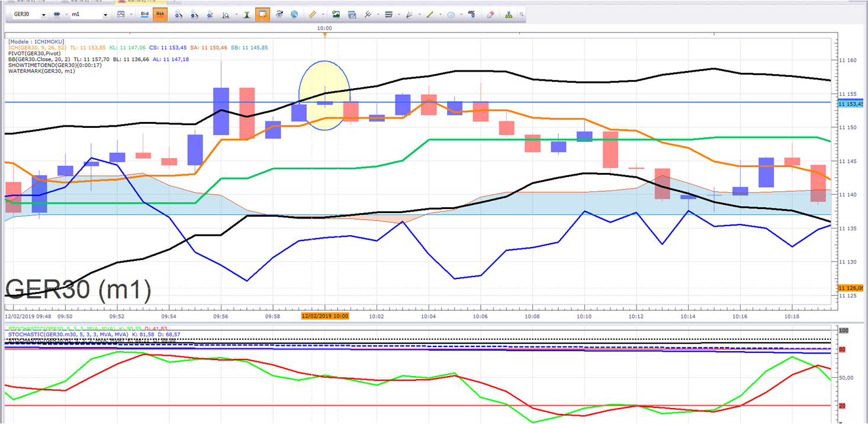Toggle the Bid price button

coord(144,14)
